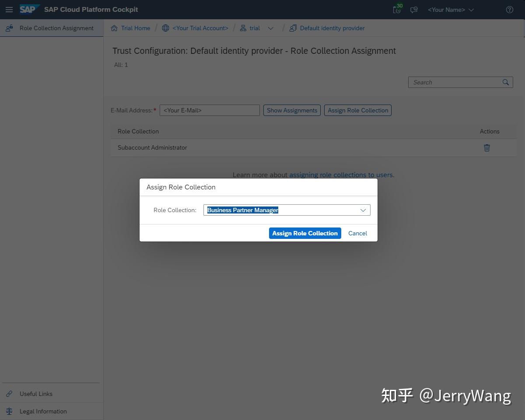Click the Role Collection column header
Image resolution: width=525 pixels, height=420 pixels.
[x=138, y=131]
